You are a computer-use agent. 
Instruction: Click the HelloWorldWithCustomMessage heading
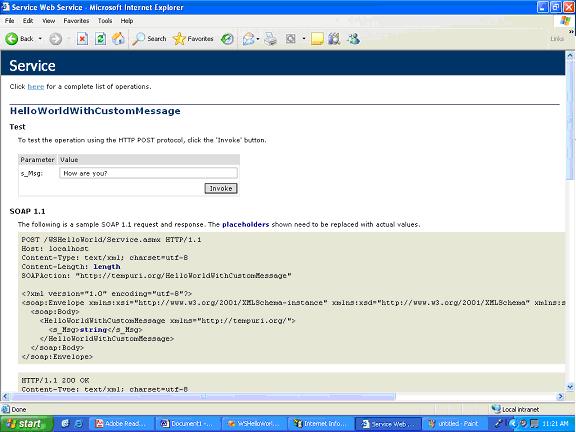[x=95, y=111]
